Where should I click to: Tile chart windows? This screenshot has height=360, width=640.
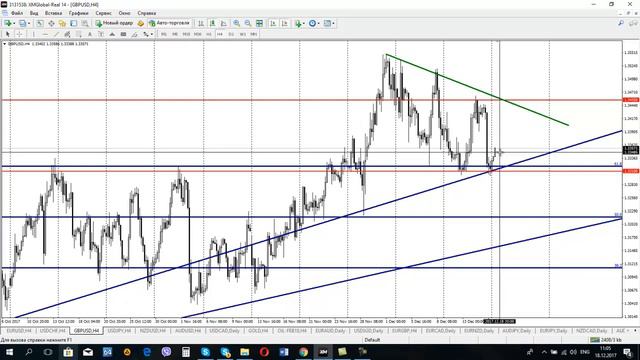[x=259, y=23]
